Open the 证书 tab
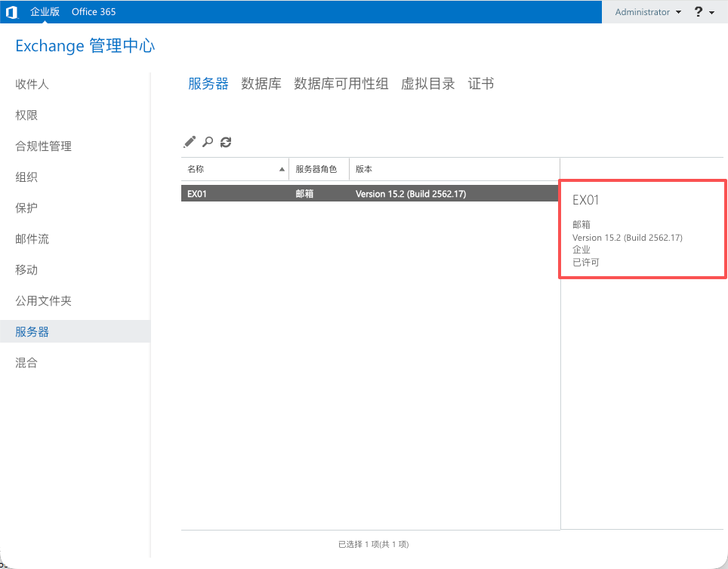This screenshot has height=569, width=728. 481,84
